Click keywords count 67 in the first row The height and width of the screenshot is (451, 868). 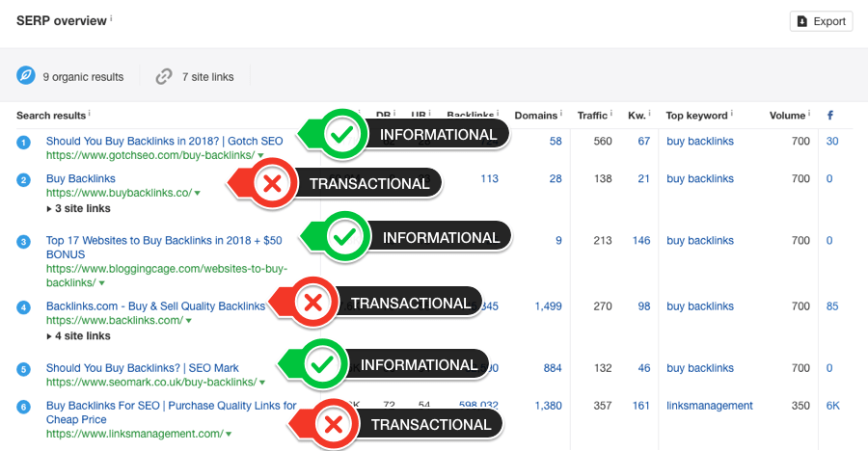[644, 141]
